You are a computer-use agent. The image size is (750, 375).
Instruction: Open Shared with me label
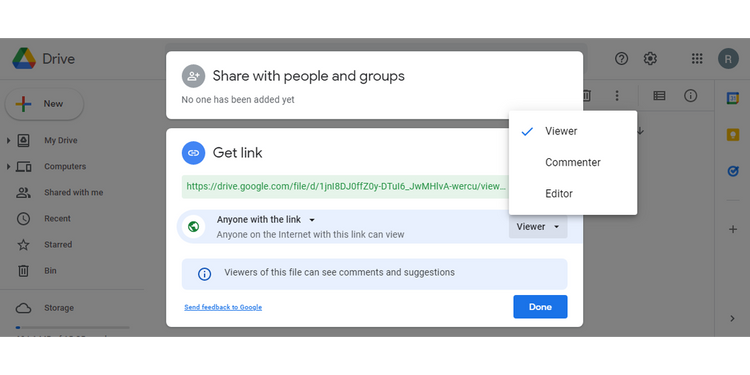74,192
